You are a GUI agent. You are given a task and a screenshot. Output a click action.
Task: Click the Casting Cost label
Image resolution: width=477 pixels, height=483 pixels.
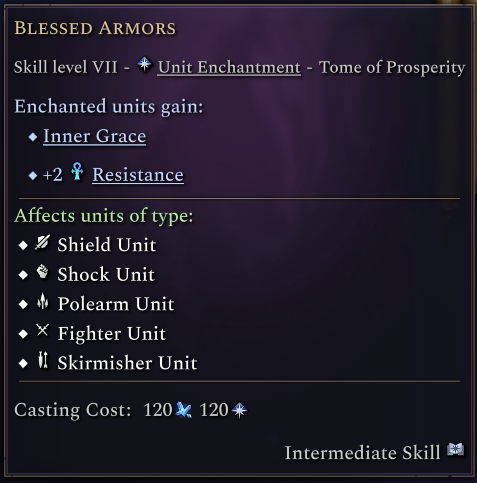pos(73,410)
